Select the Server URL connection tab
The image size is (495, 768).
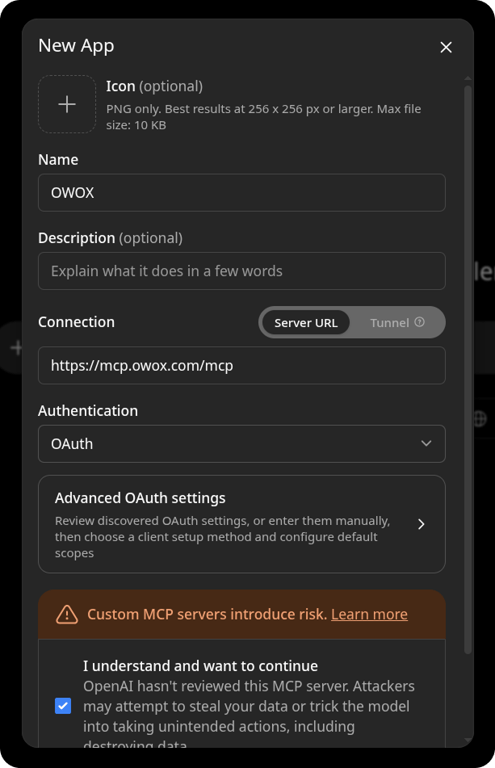pos(306,323)
